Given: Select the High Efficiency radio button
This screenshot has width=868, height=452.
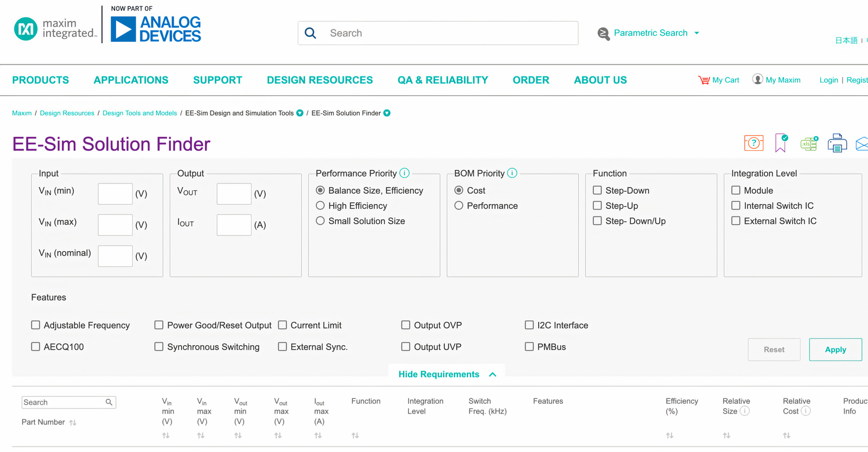Looking at the screenshot, I should (x=321, y=206).
